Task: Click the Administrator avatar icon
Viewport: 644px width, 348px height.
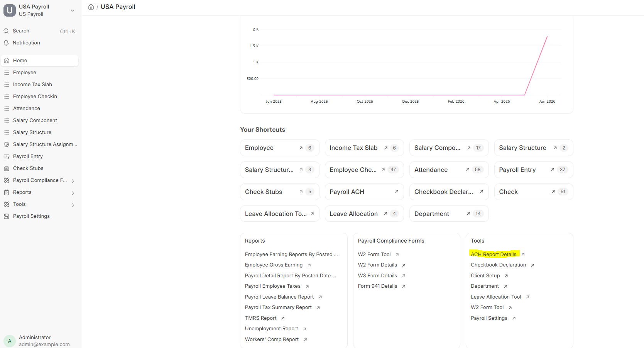Action: pos(10,341)
